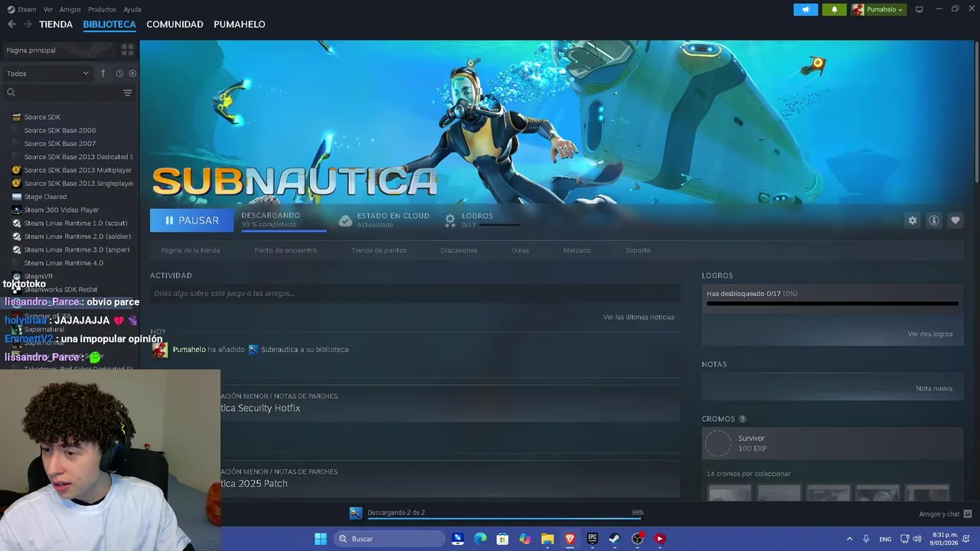
Task: Switch library to grid collections view
Action: click(127, 50)
